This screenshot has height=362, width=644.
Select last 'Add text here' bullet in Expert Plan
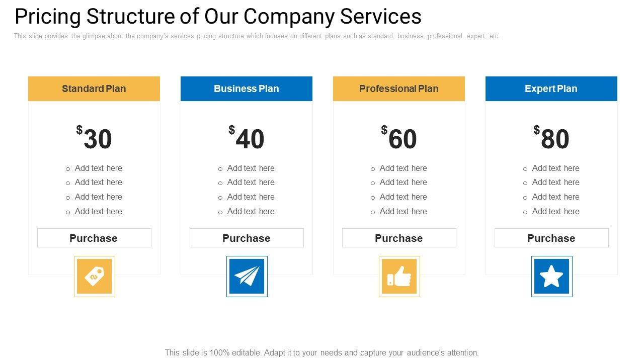(x=555, y=212)
